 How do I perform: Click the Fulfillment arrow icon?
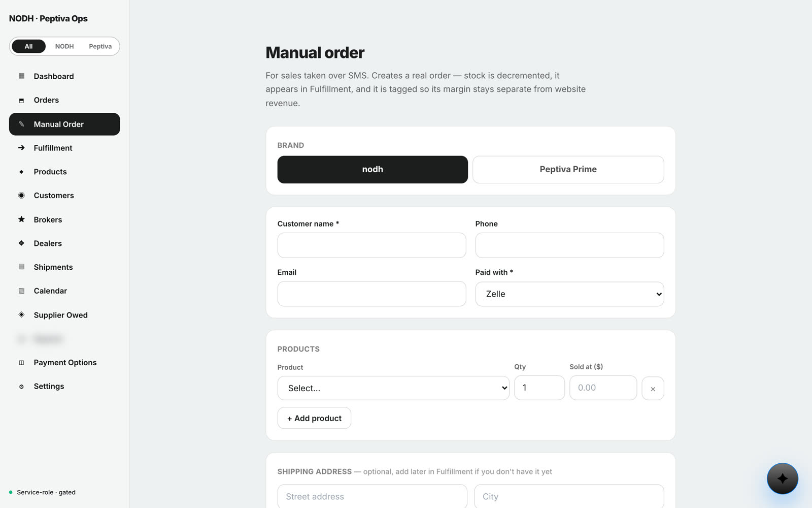21,148
